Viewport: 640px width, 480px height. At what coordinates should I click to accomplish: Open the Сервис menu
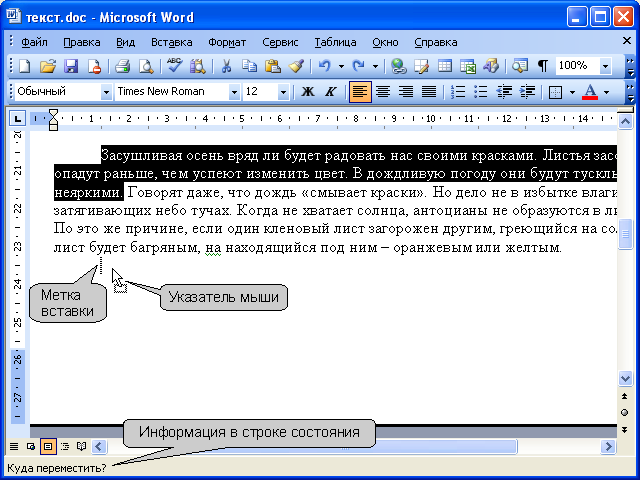[x=280, y=42]
